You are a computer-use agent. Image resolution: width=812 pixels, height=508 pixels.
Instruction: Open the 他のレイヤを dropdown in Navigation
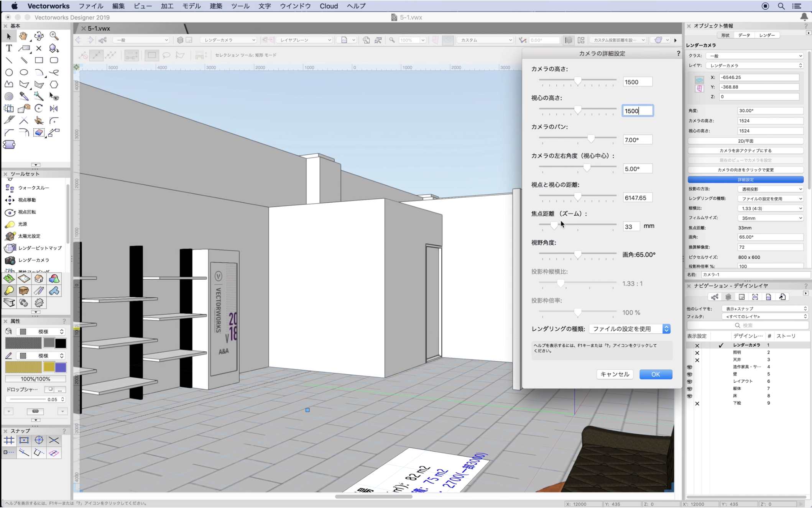765,308
